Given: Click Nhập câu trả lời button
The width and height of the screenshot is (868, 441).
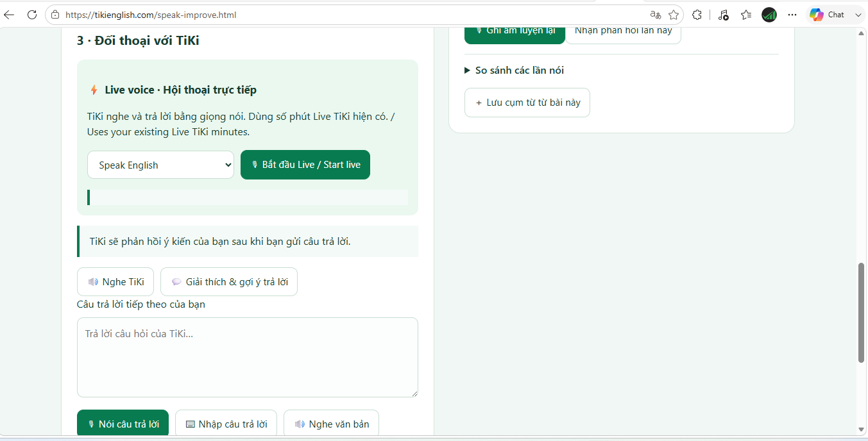Looking at the screenshot, I should (x=226, y=423).
